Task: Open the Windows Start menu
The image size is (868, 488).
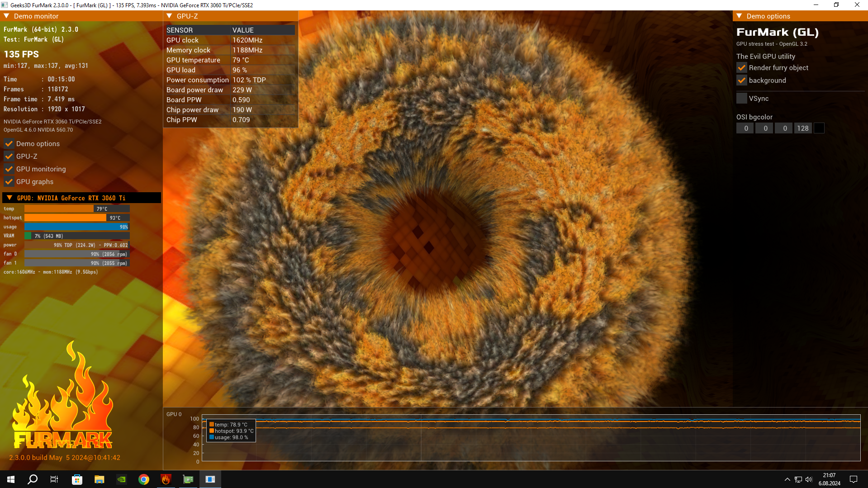Action: [11, 479]
